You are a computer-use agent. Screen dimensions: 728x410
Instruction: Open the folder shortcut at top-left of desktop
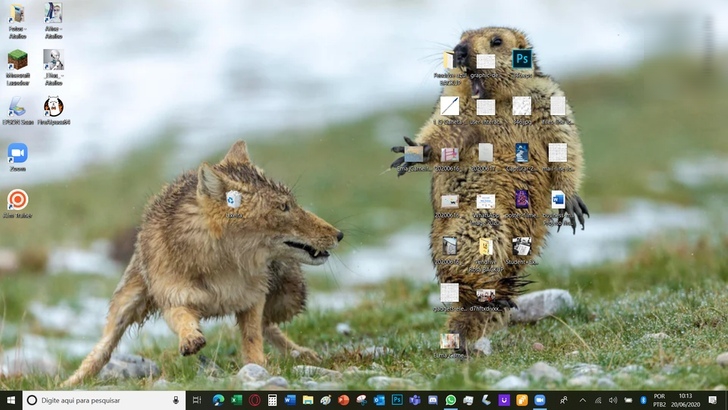[x=18, y=14]
